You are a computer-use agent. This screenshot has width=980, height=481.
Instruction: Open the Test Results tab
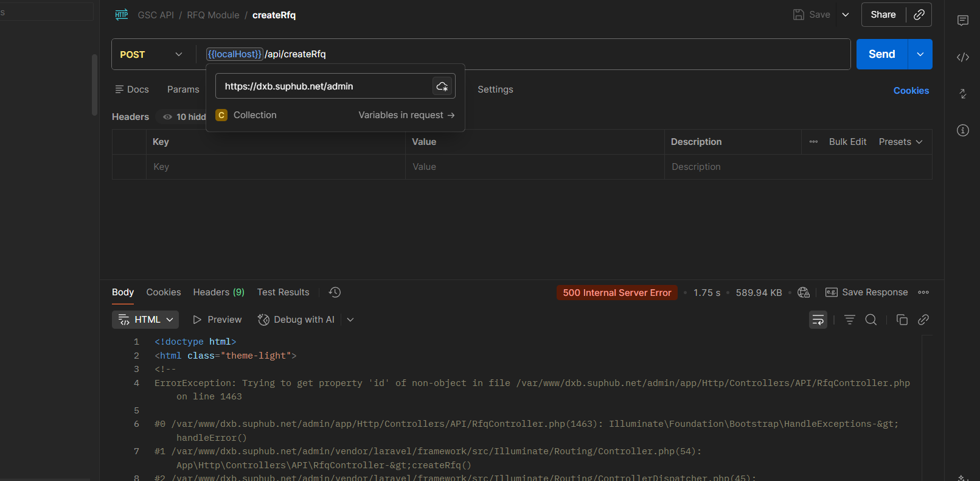click(x=283, y=292)
